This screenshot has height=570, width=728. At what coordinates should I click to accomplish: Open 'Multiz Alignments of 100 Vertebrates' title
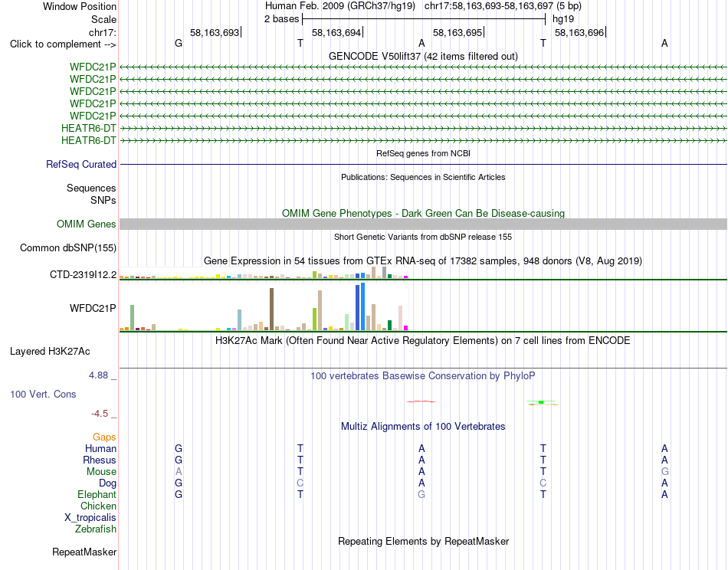pyautogui.click(x=423, y=427)
